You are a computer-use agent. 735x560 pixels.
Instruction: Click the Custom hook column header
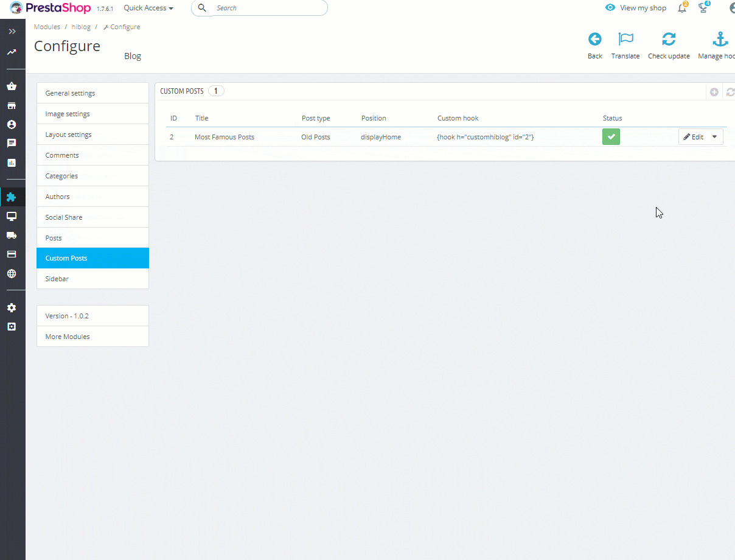point(458,118)
